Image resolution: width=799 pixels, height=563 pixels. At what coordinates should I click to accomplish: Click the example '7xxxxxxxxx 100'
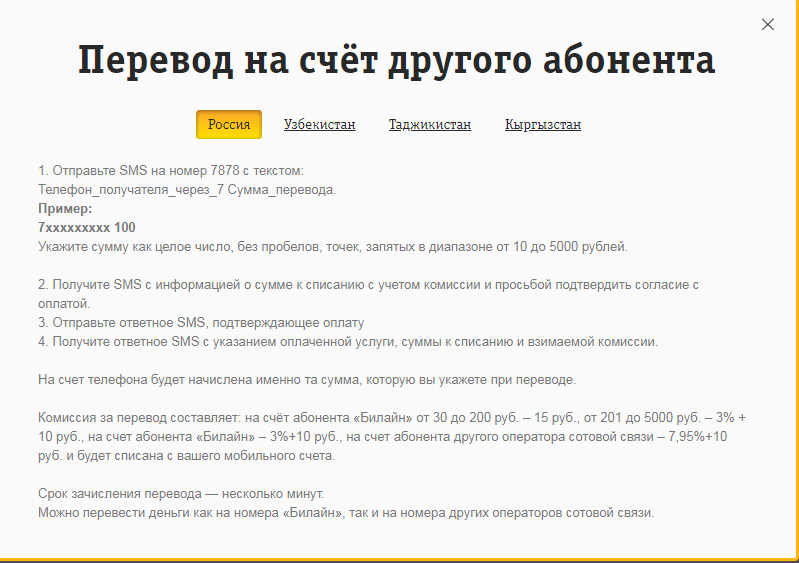point(87,227)
